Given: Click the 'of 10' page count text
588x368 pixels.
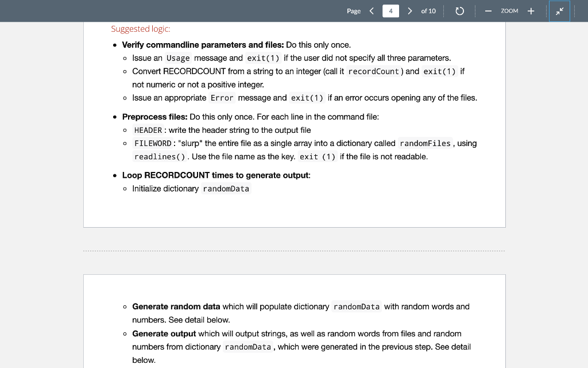Looking at the screenshot, I should (430, 10).
